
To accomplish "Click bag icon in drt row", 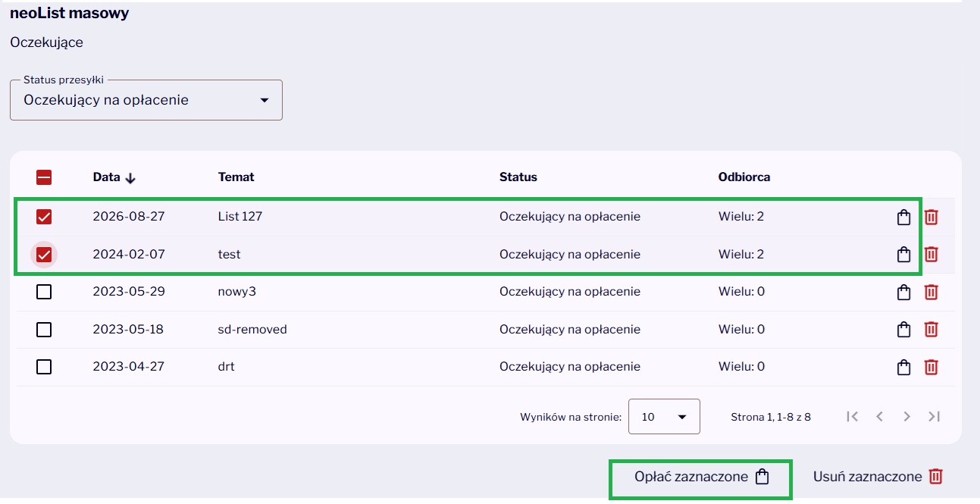I will [x=903, y=367].
